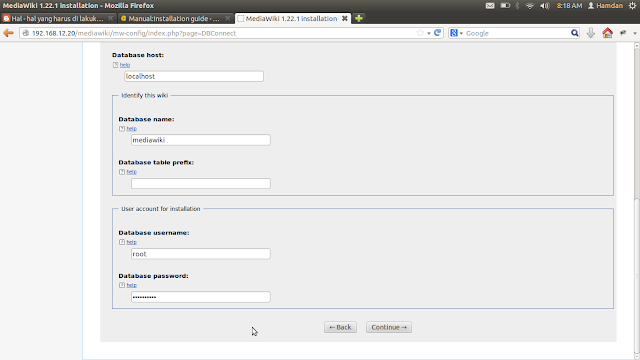Open the URL history dropdown arrow
640x360 pixels.
(x=429, y=33)
